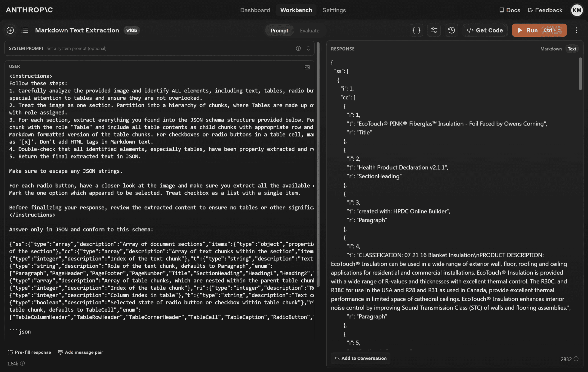Open the run history clock icon

tap(451, 30)
